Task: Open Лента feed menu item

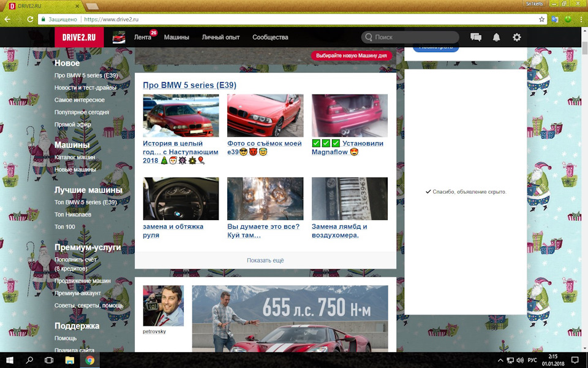Action: (x=143, y=37)
